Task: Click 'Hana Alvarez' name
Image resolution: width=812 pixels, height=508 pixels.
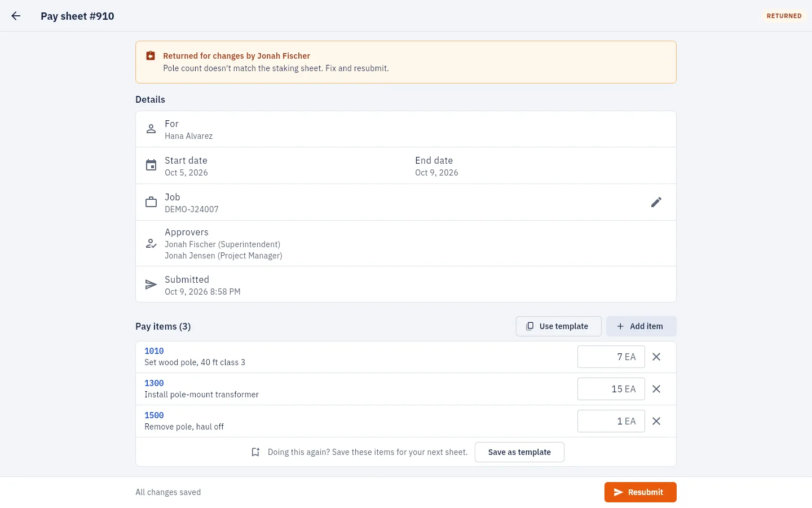Action: coord(188,136)
